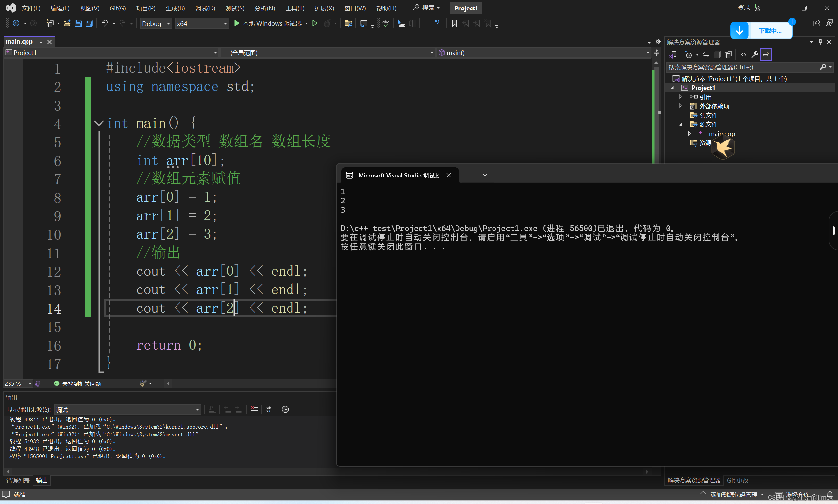Viewport: 838px width, 504px height.
Task: Open the 调试(D) menu
Action: 205,8
